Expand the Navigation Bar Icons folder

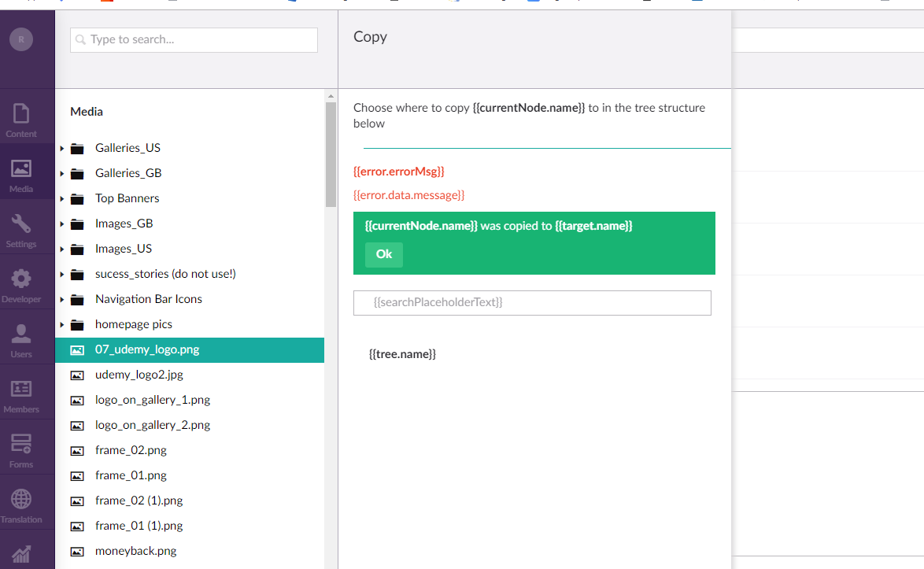[62, 300]
